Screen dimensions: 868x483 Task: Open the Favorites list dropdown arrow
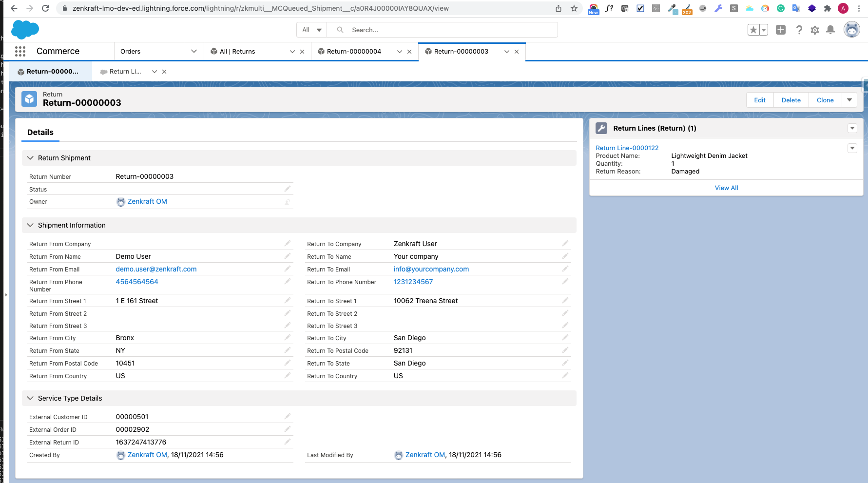tap(764, 30)
